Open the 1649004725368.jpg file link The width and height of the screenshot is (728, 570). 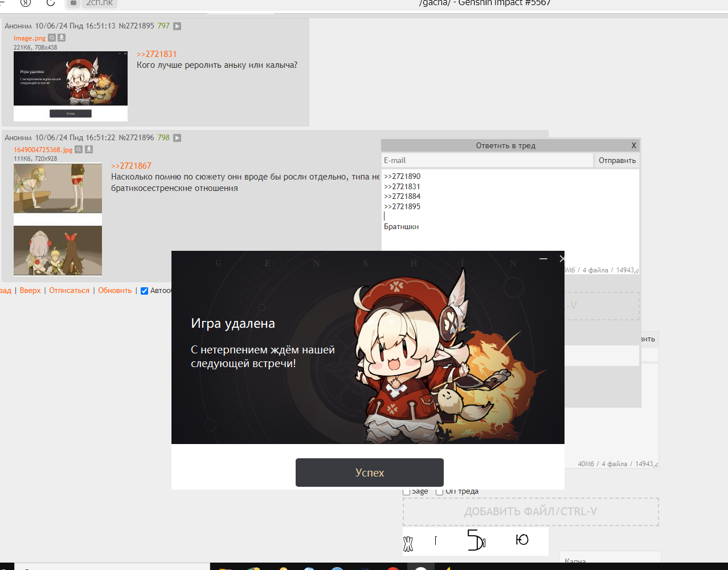coord(43,150)
